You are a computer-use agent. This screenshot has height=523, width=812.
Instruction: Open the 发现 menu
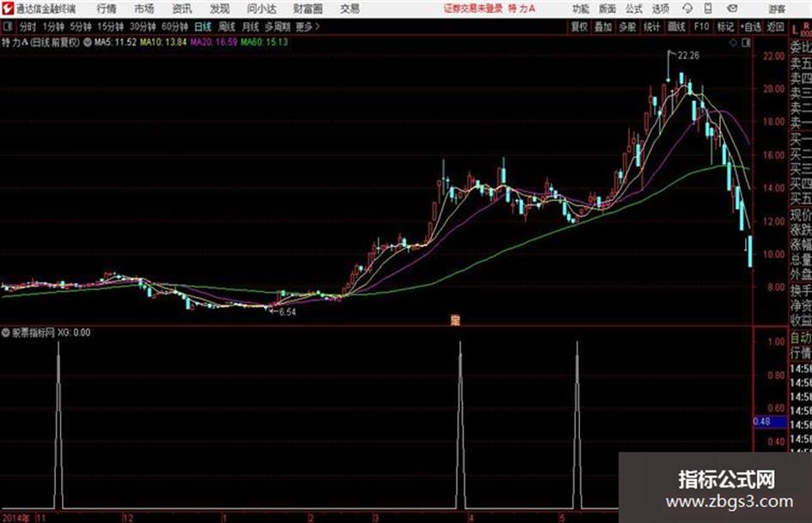[x=220, y=9]
